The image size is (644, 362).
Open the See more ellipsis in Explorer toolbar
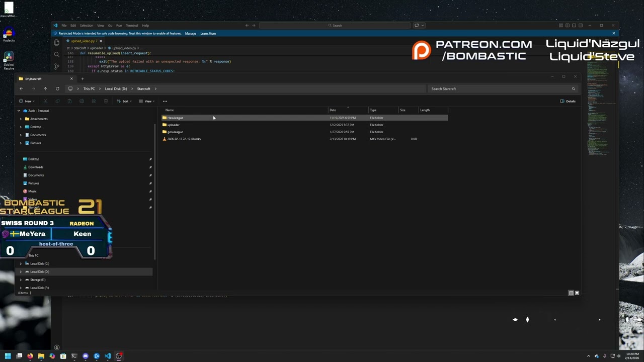click(165, 101)
